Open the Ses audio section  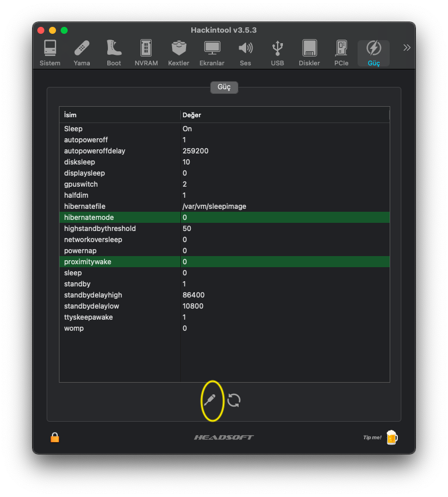246,53
